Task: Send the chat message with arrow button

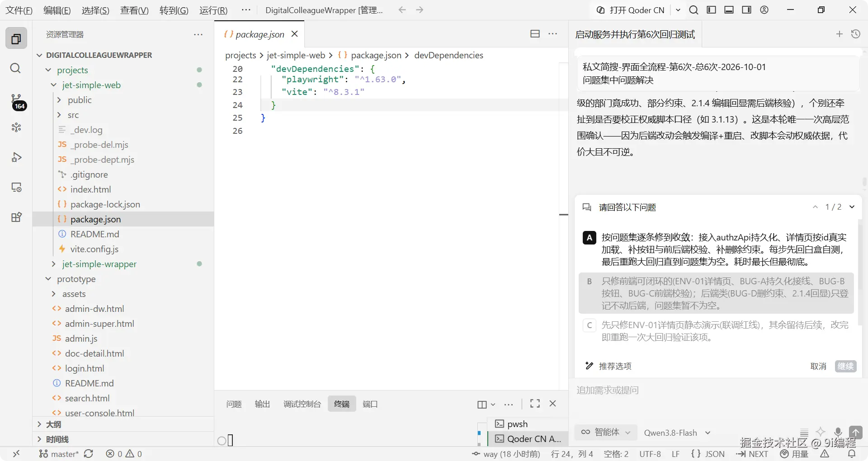Action: click(x=855, y=433)
